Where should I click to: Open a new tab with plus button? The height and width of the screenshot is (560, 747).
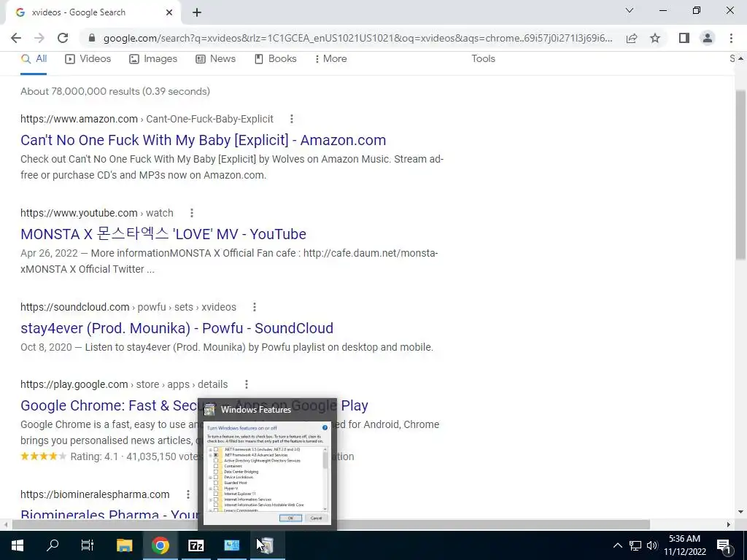197,13
